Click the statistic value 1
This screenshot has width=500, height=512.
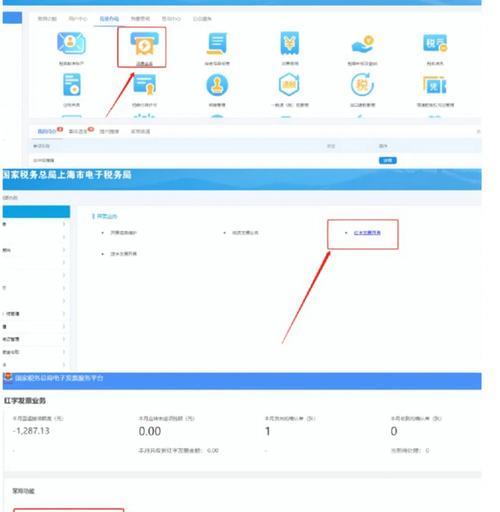point(267,431)
